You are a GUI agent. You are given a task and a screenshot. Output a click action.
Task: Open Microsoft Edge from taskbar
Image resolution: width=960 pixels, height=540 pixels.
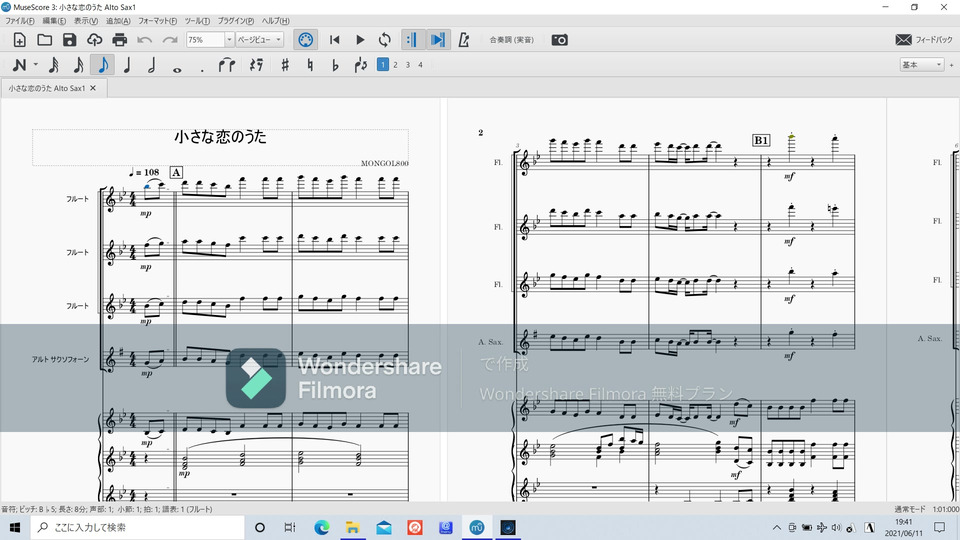[x=321, y=527]
